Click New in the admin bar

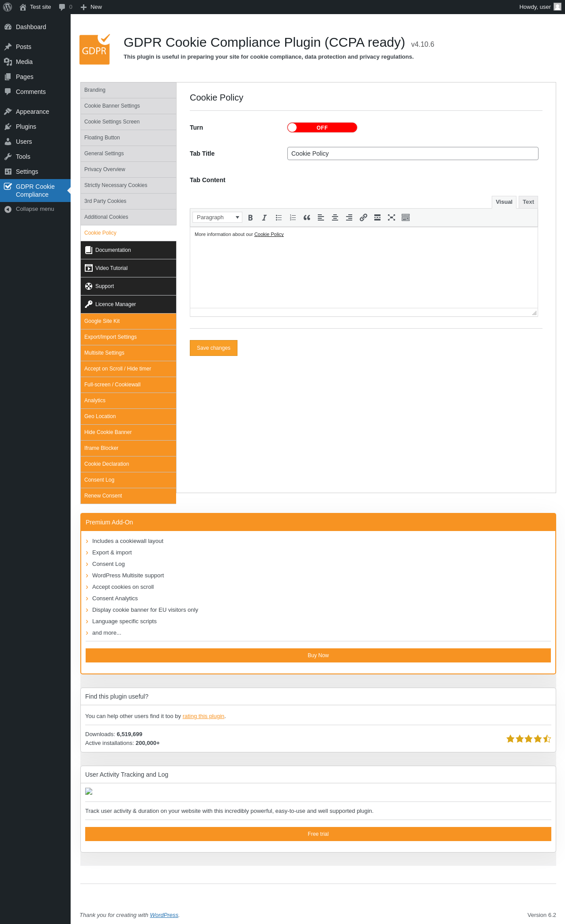91,7
